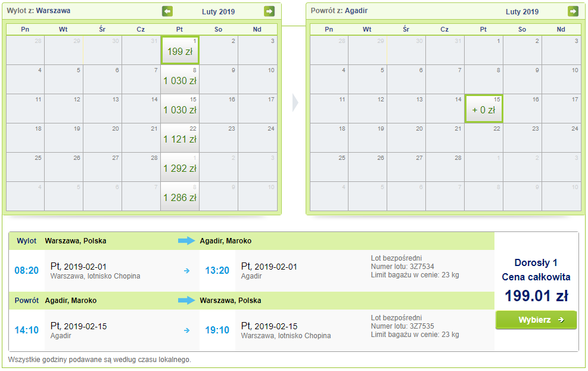The width and height of the screenshot is (588, 371).
Task: Go to next month in departure calendar
Action: pyautogui.click(x=269, y=11)
